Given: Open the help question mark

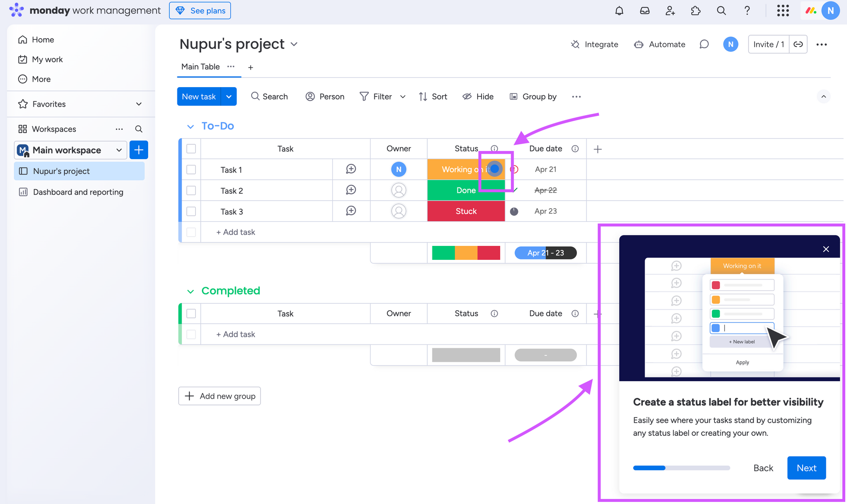Looking at the screenshot, I should 747,11.
